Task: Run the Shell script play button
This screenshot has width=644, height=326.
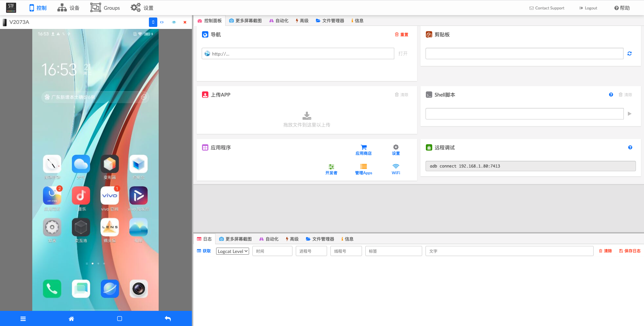Action: [x=630, y=114]
